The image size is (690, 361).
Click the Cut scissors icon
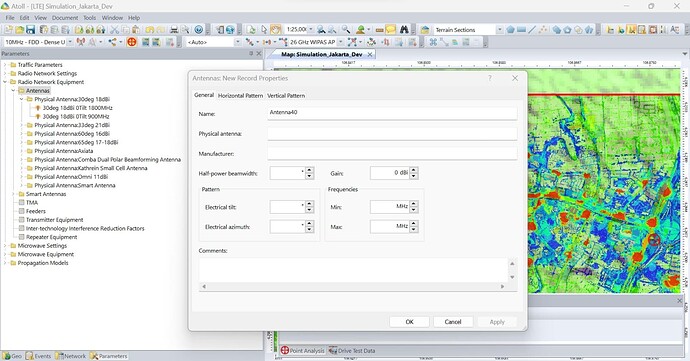point(114,29)
